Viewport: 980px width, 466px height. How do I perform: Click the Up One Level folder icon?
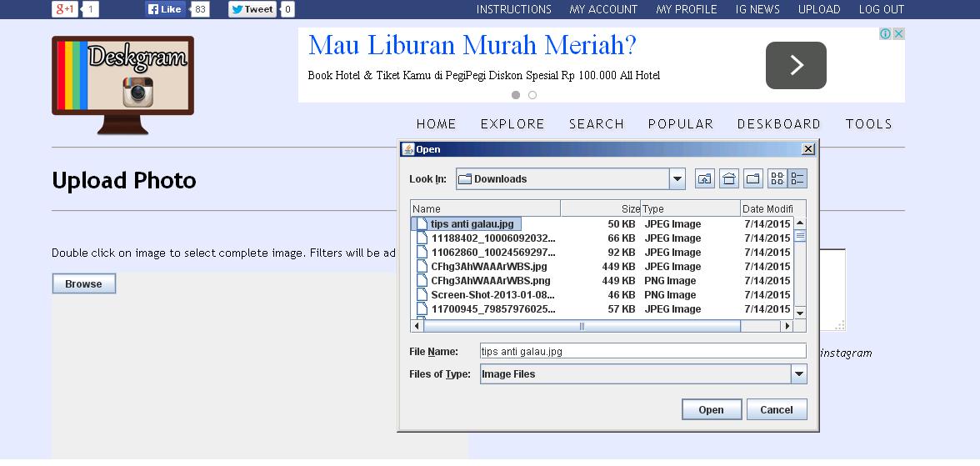point(704,179)
